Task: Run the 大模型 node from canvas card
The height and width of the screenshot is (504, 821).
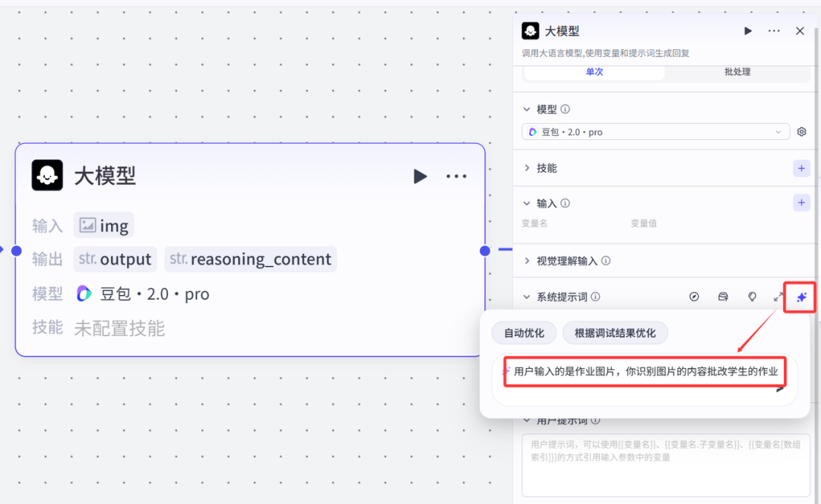Action: (420, 176)
